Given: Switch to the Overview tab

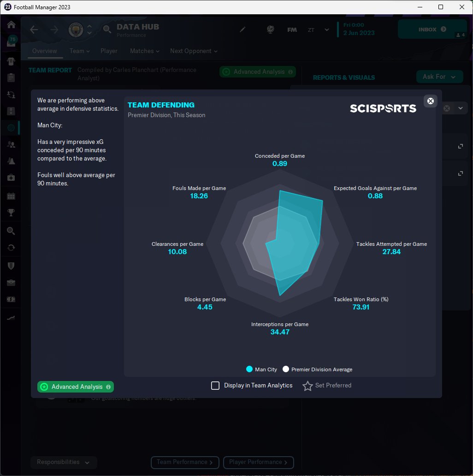Looking at the screenshot, I should click(x=45, y=51).
